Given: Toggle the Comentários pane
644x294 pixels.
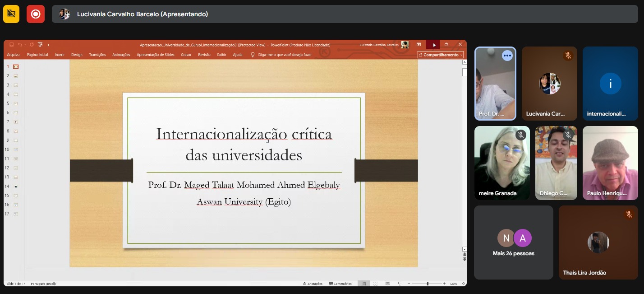Looking at the screenshot, I should 340,284.
